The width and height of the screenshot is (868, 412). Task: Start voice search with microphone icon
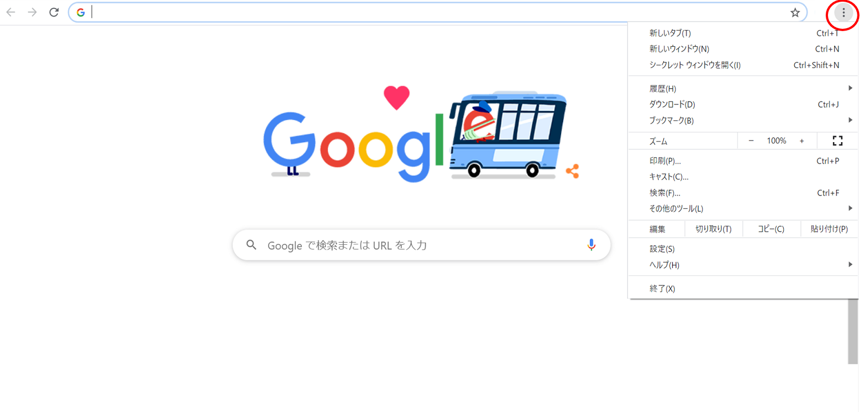[x=592, y=245]
